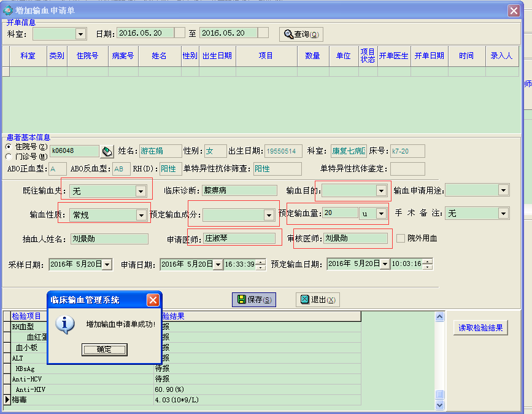Click the 录入人 column header
This screenshot has width=532, height=414.
click(501, 56)
